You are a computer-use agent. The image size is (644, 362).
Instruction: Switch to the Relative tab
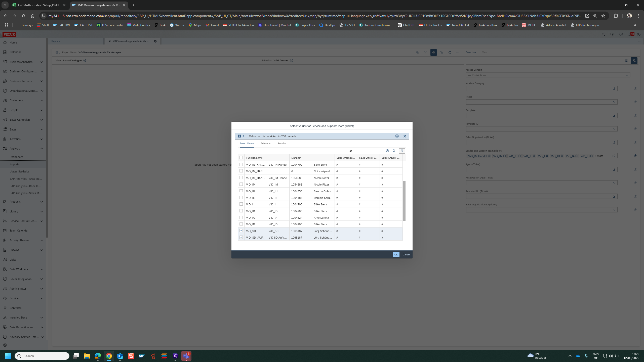[282, 144]
